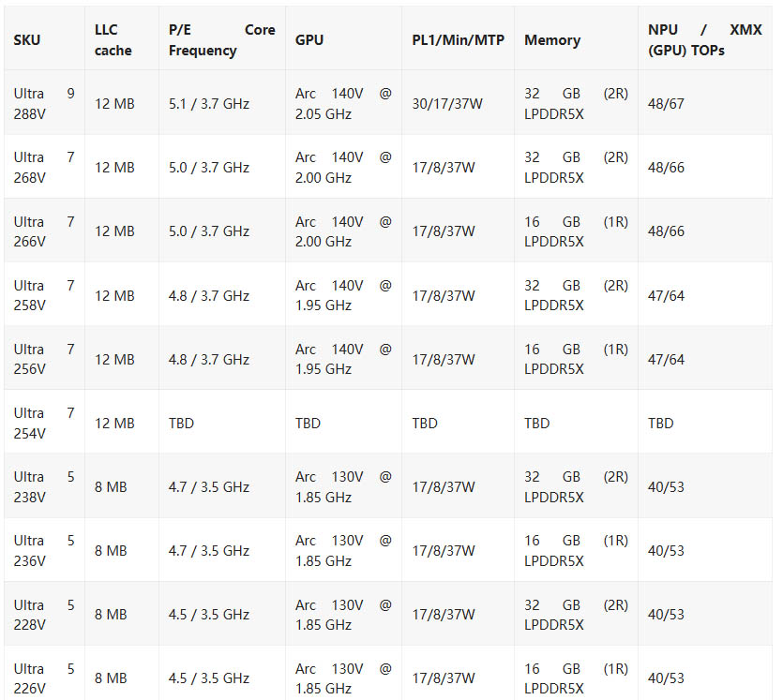Click the 48/67 TOPs value
783x700 pixels.
click(x=667, y=104)
